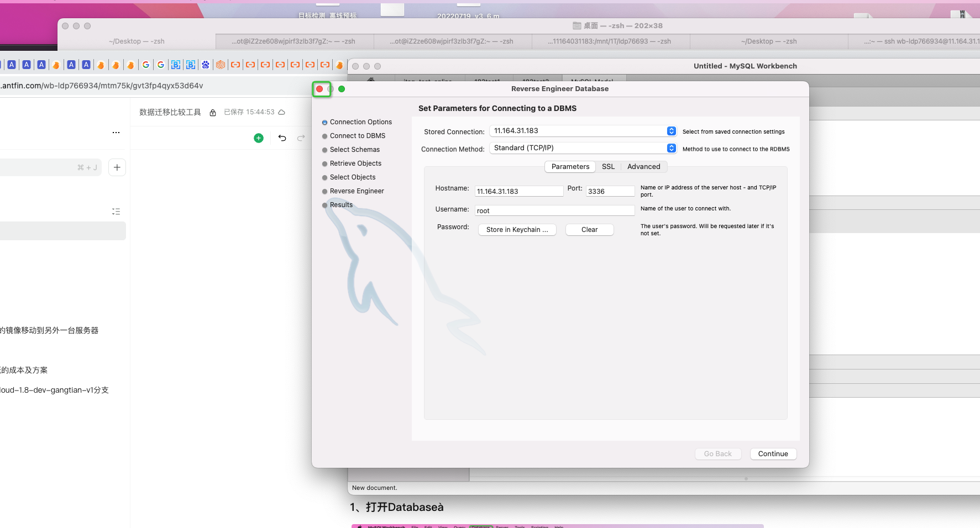
Task: Click into the Username field
Action: tap(555, 210)
